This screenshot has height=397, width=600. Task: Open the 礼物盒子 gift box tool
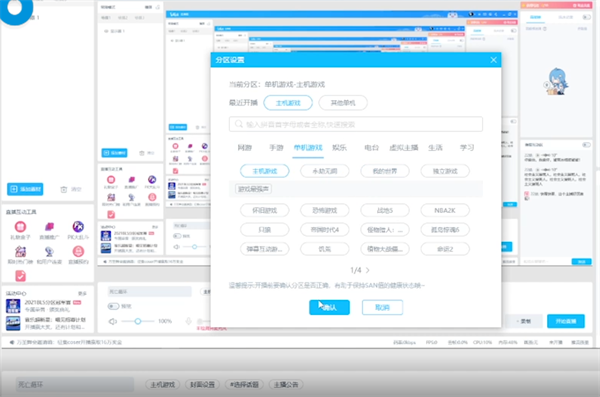pos(20,227)
